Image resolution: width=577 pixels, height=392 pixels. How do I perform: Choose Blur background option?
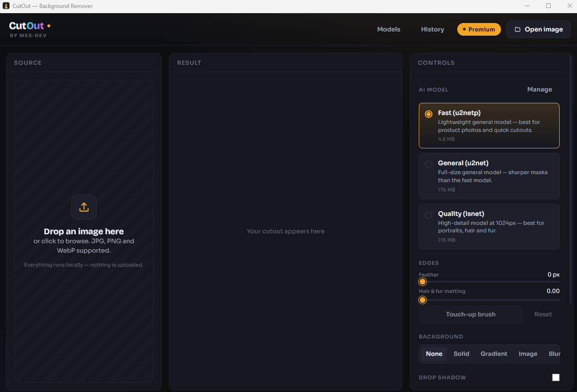click(x=554, y=354)
